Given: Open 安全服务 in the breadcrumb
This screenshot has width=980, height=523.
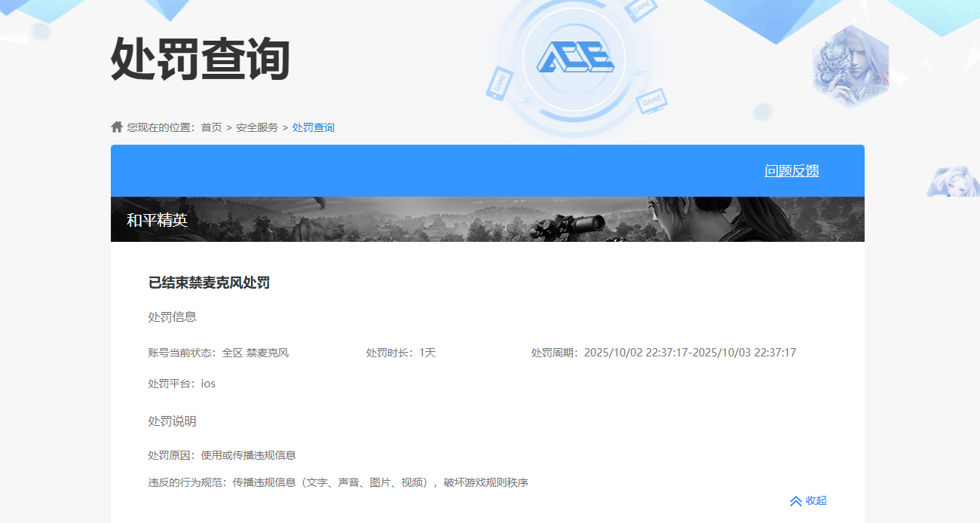Looking at the screenshot, I should [257, 127].
